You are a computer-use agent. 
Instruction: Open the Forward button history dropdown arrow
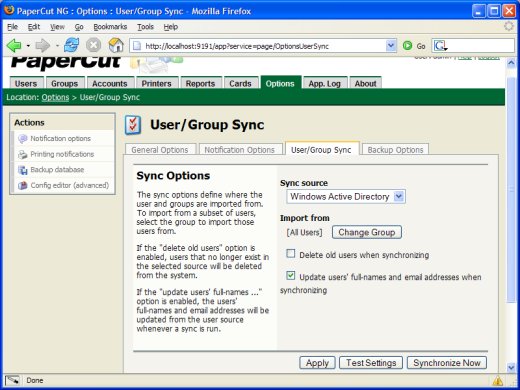click(57, 45)
